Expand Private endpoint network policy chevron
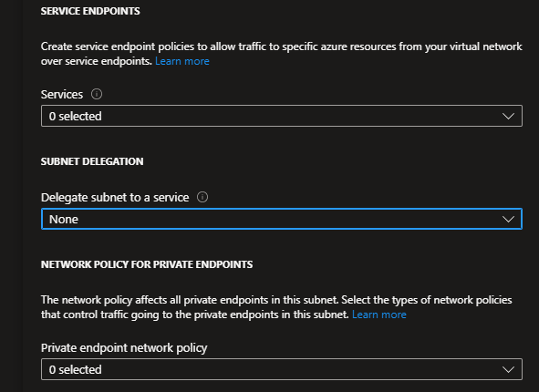 pyautogui.click(x=508, y=369)
